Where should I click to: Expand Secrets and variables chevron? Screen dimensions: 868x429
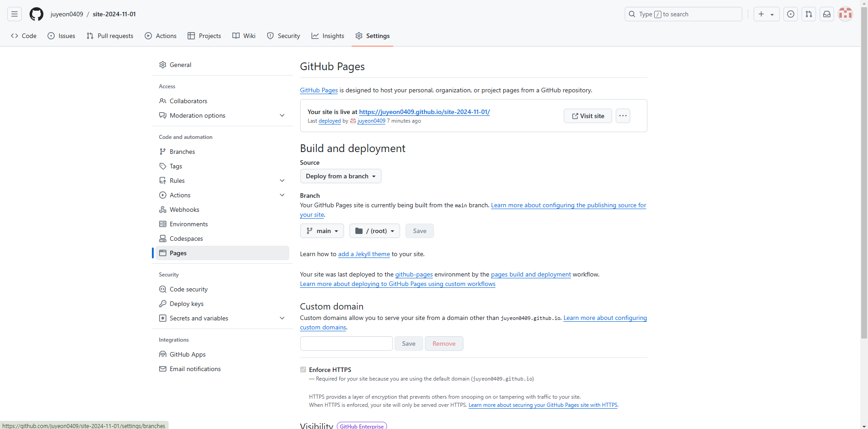pyautogui.click(x=282, y=318)
